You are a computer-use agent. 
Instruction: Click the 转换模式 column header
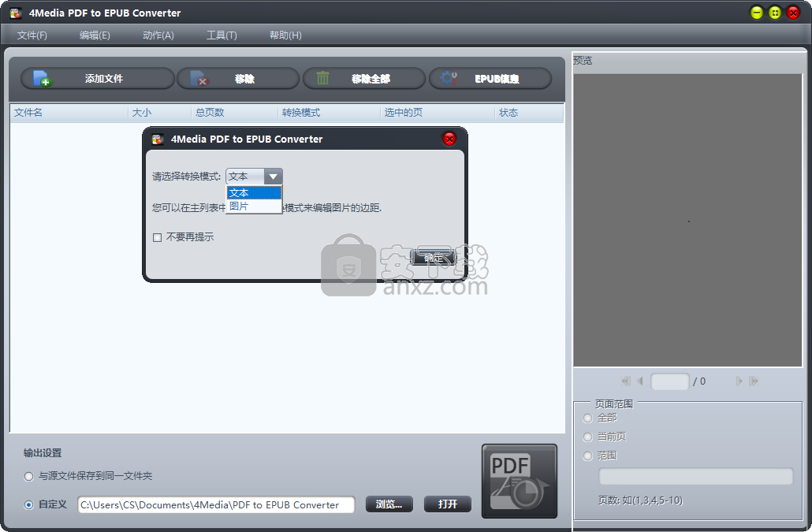tap(329, 113)
